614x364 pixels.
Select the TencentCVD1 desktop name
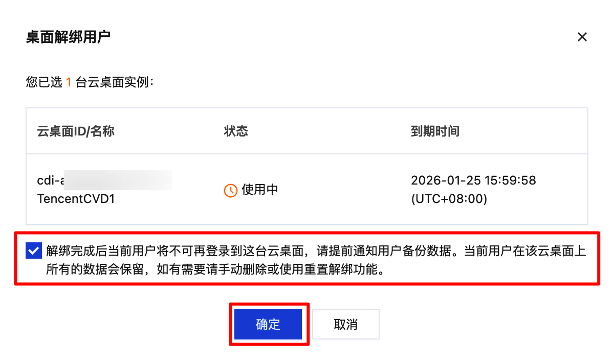(x=76, y=199)
